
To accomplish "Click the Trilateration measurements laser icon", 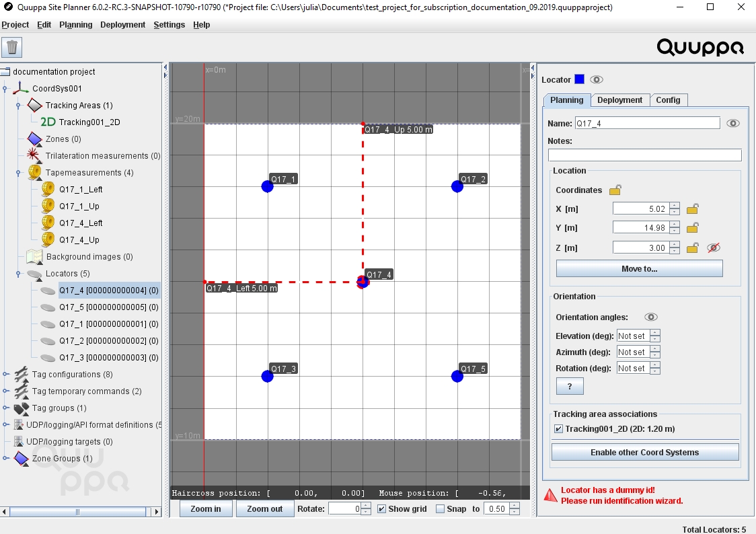I will click(x=33, y=155).
